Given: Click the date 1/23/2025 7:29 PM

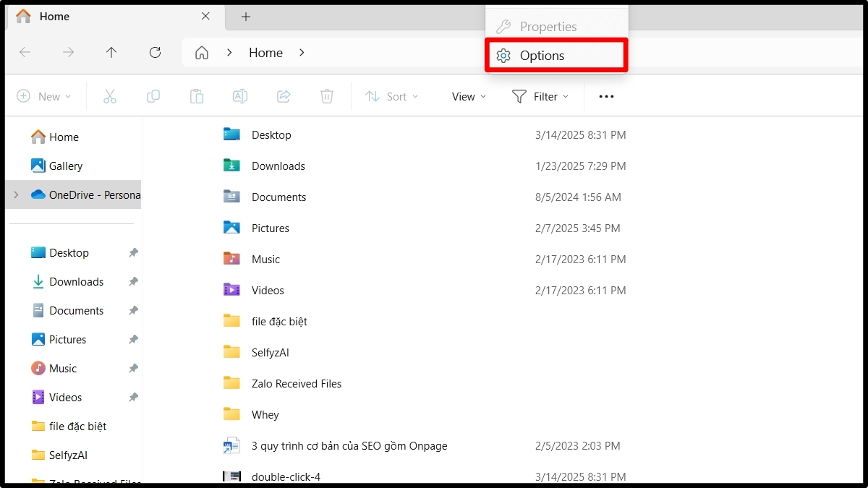Looking at the screenshot, I should (581, 166).
